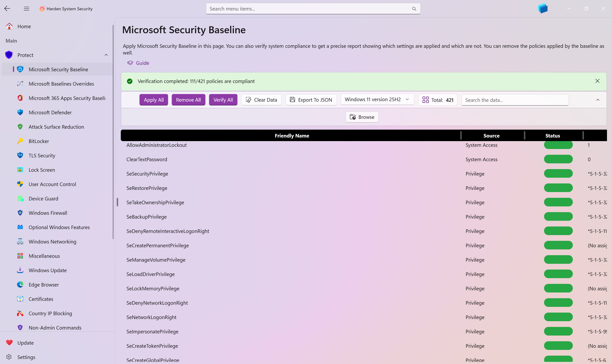612x364 pixels.
Task: Click the Export To JSON button
Action: (x=311, y=100)
